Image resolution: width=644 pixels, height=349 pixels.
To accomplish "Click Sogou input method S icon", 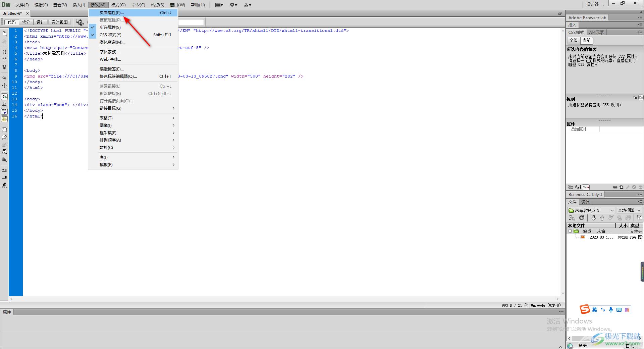I will tap(585, 309).
